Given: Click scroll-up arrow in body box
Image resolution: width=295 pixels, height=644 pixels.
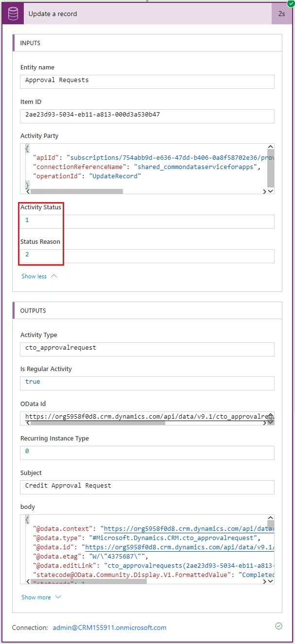Looking at the screenshot, I should click(x=271, y=518).
